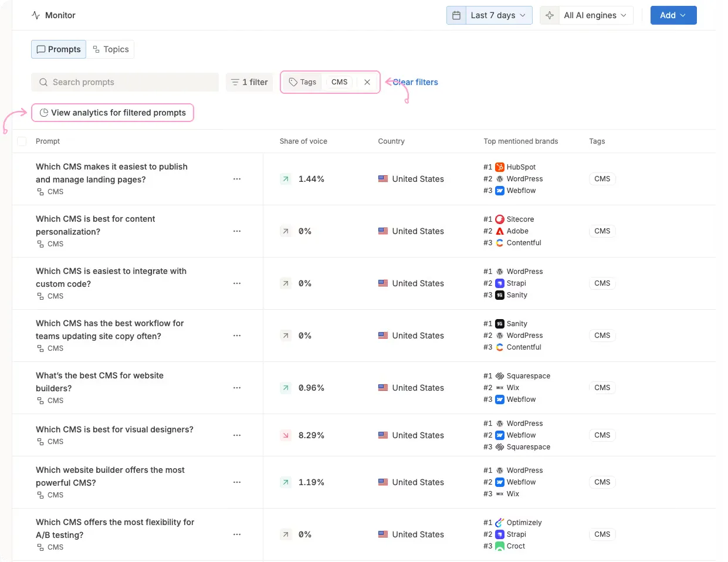Open the menu for the A/B testing prompt
The width and height of the screenshot is (728, 562).
237,534
